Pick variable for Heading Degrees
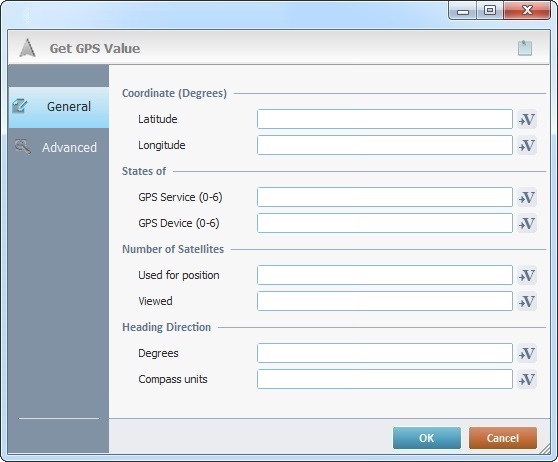This screenshot has height=462, width=558. 527,353
